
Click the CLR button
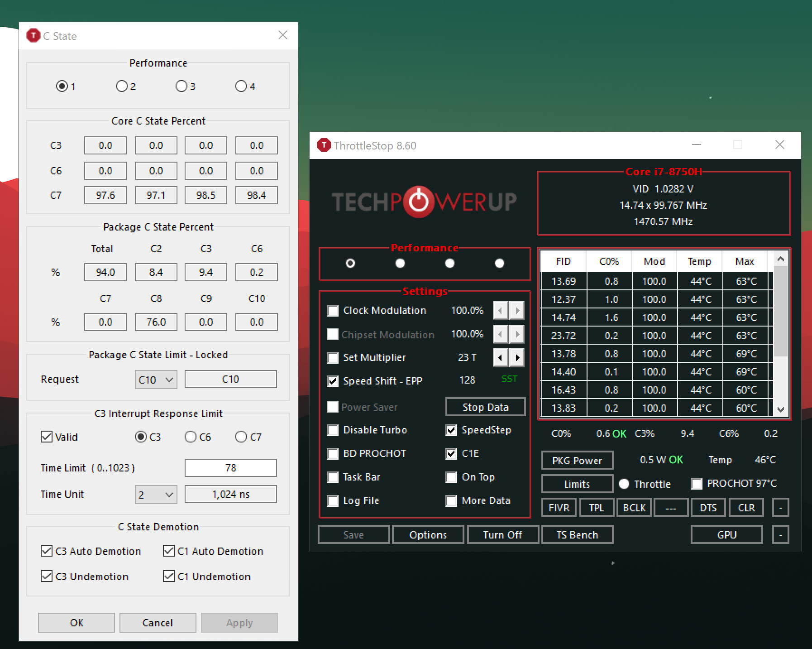[746, 507]
